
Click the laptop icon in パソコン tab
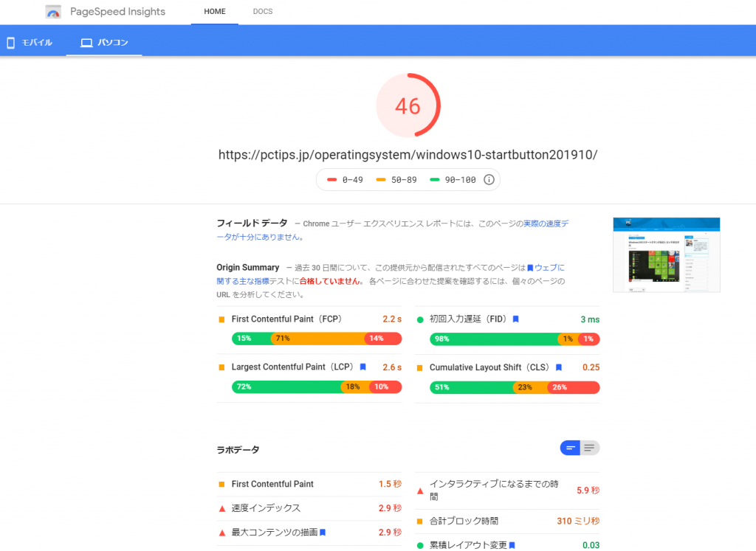(x=86, y=43)
